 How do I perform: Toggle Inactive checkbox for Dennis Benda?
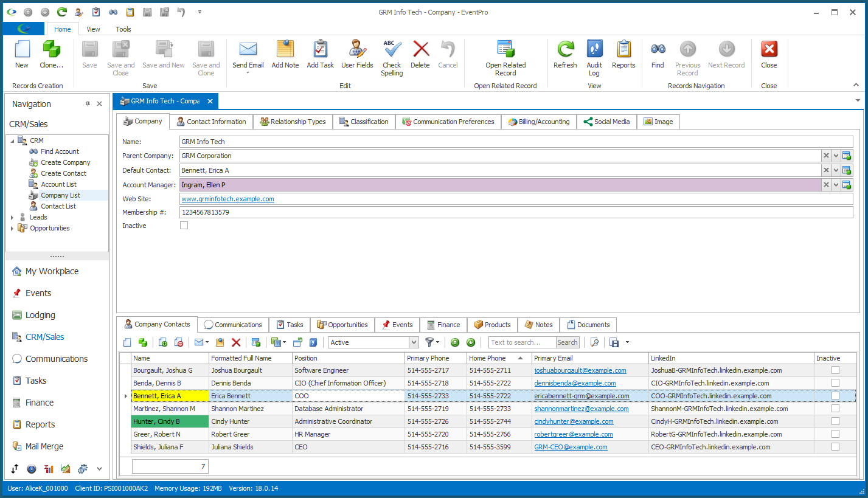tap(835, 383)
